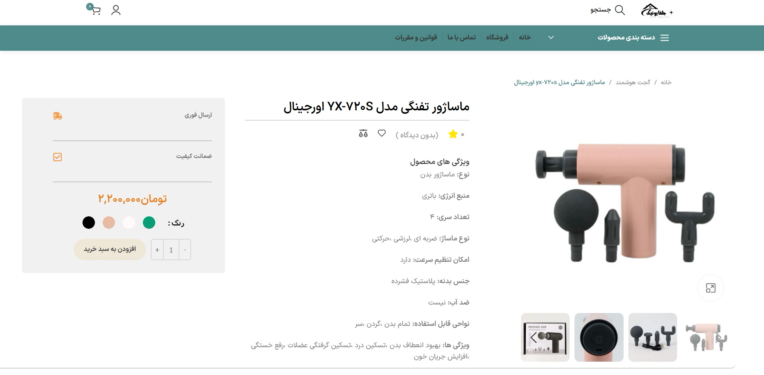Go to خانه menu item
The height and width of the screenshot is (375, 764).
(525, 38)
